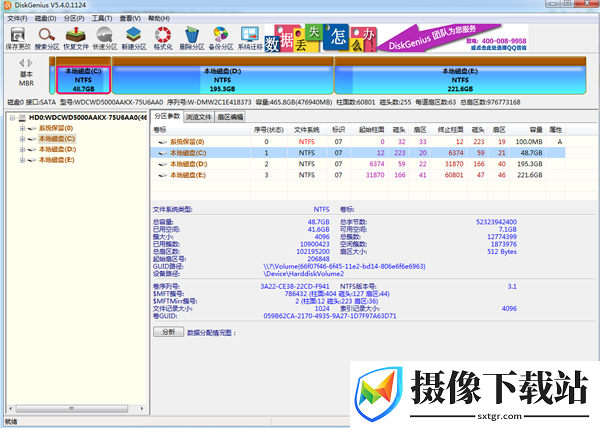Click the 起始柱面 column header
The image size is (600, 428).
pos(371,130)
